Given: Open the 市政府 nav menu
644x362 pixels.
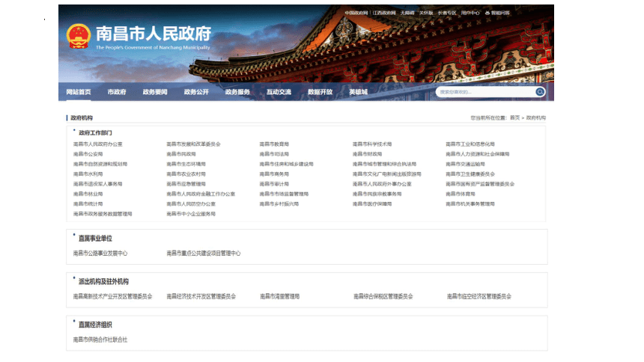Looking at the screenshot, I should coord(117,92).
